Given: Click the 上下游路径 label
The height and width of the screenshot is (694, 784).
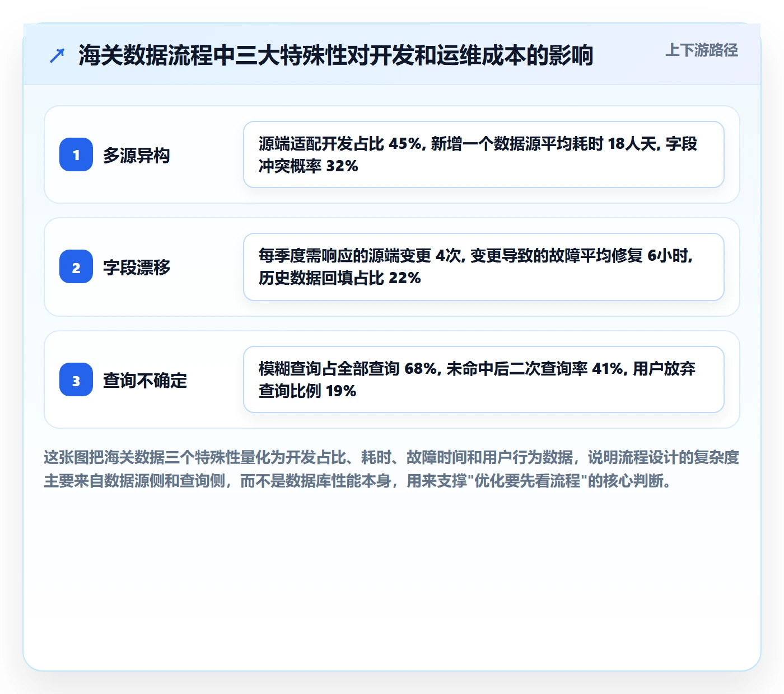Looking at the screenshot, I should tap(702, 50).
